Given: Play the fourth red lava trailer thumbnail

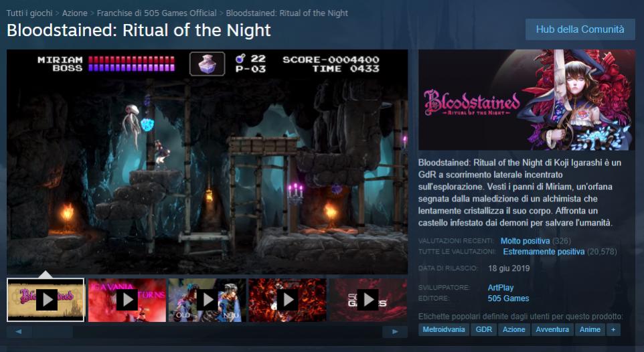Looking at the screenshot, I should [x=287, y=300].
